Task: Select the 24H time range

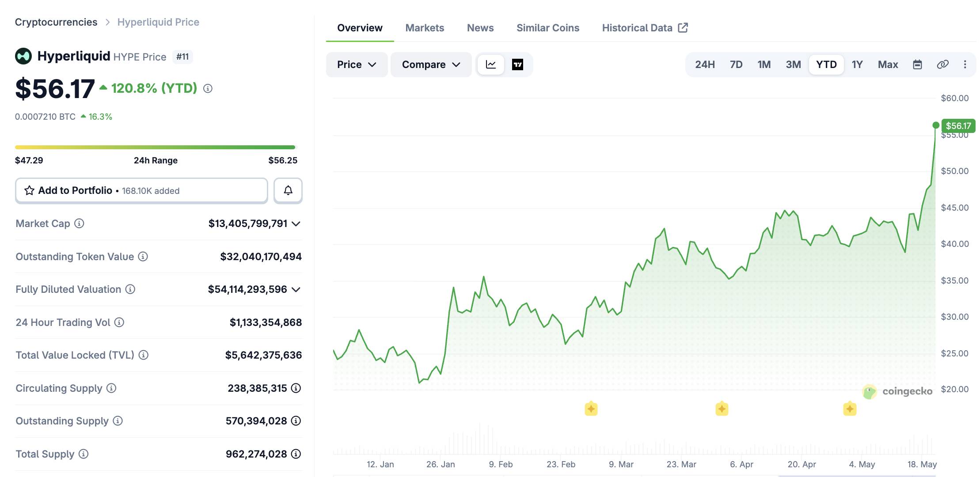Action: 705,64
